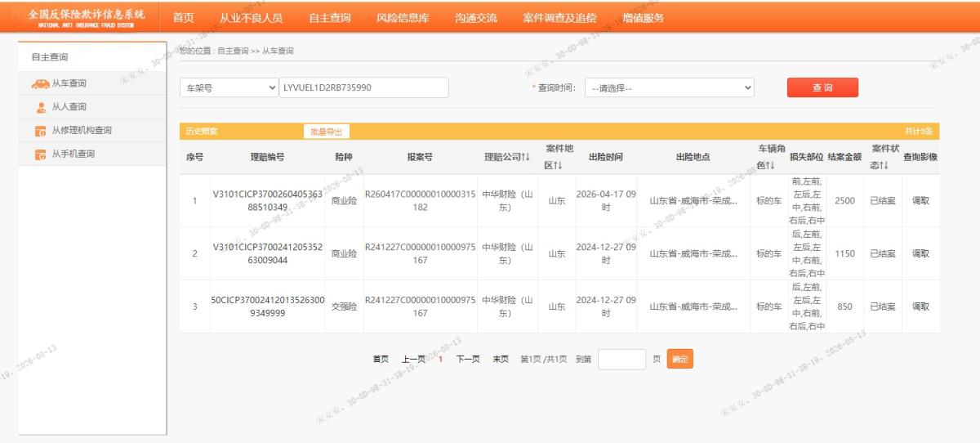Click the 2026-04-17 09时 incident time
The image size is (980, 443).
point(606,200)
